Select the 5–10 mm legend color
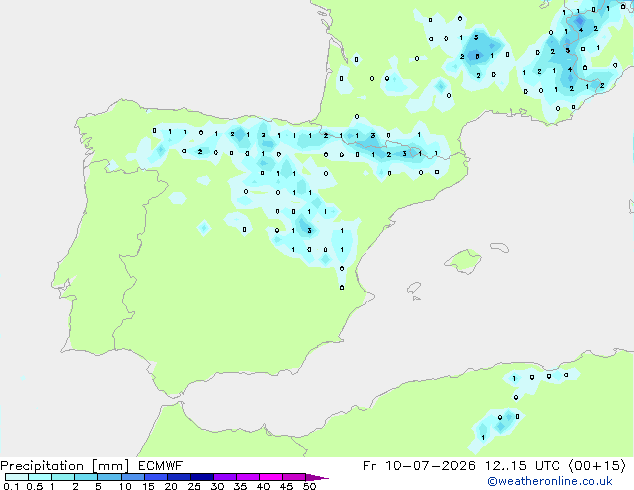634x490 pixels. (109, 477)
